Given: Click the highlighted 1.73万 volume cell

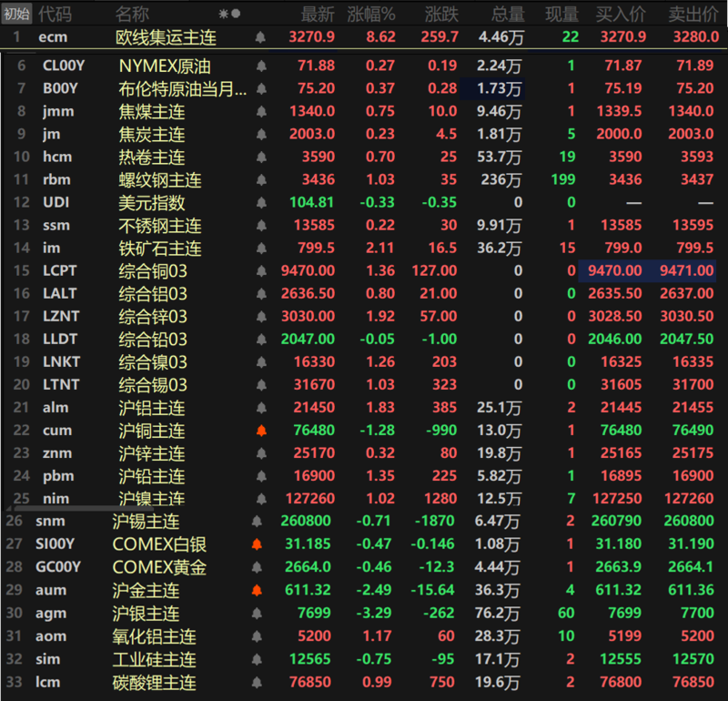Looking at the screenshot, I should point(492,88).
